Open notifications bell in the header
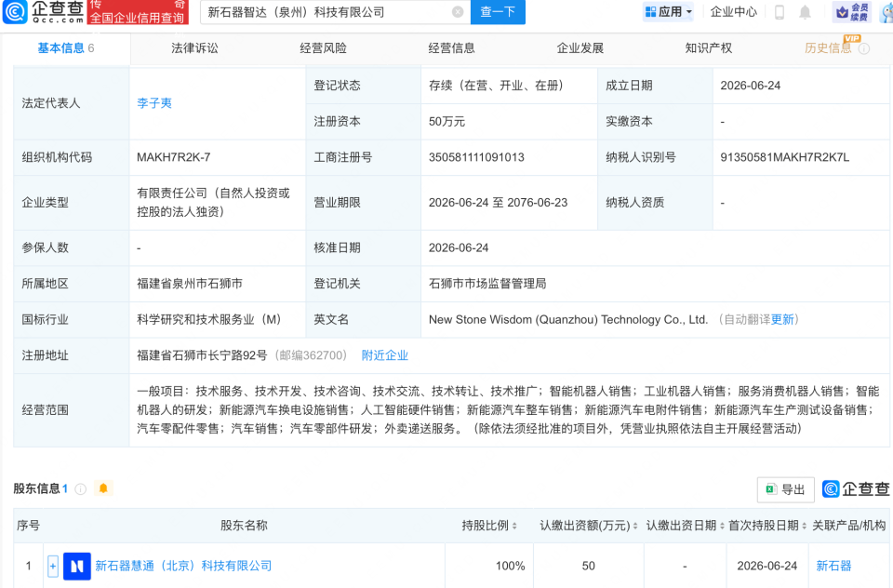This screenshot has height=588, width=893. (x=805, y=12)
